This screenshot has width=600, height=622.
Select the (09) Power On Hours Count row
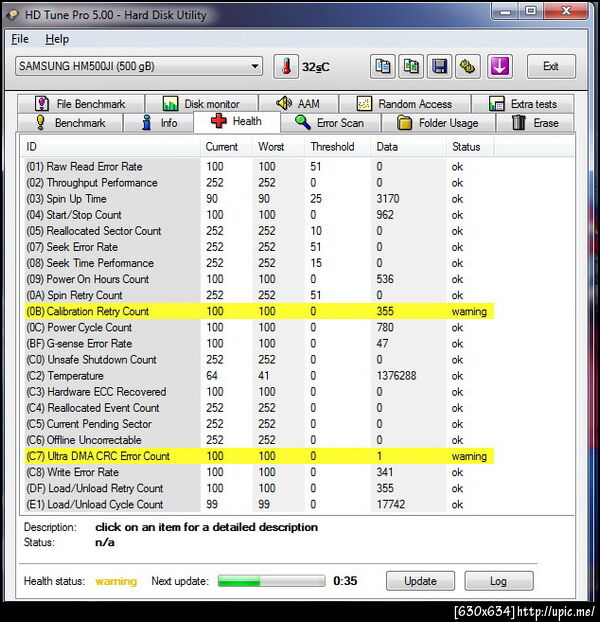(257, 279)
